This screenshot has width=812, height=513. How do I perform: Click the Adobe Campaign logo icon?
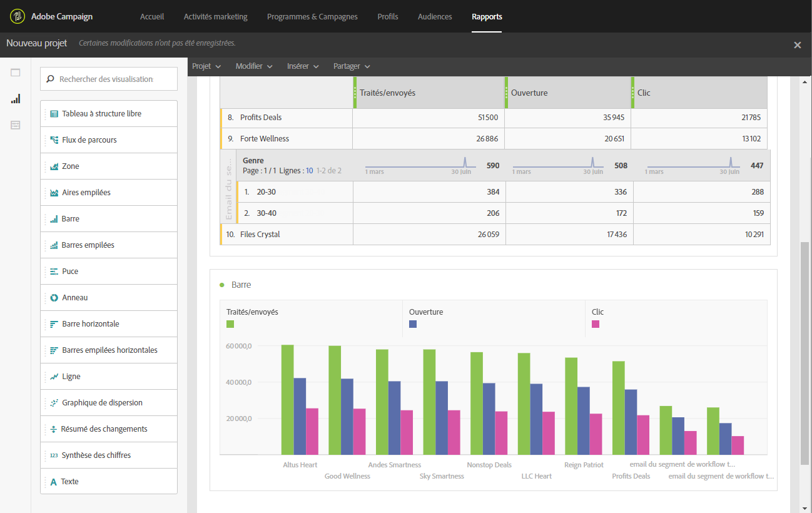(18, 16)
